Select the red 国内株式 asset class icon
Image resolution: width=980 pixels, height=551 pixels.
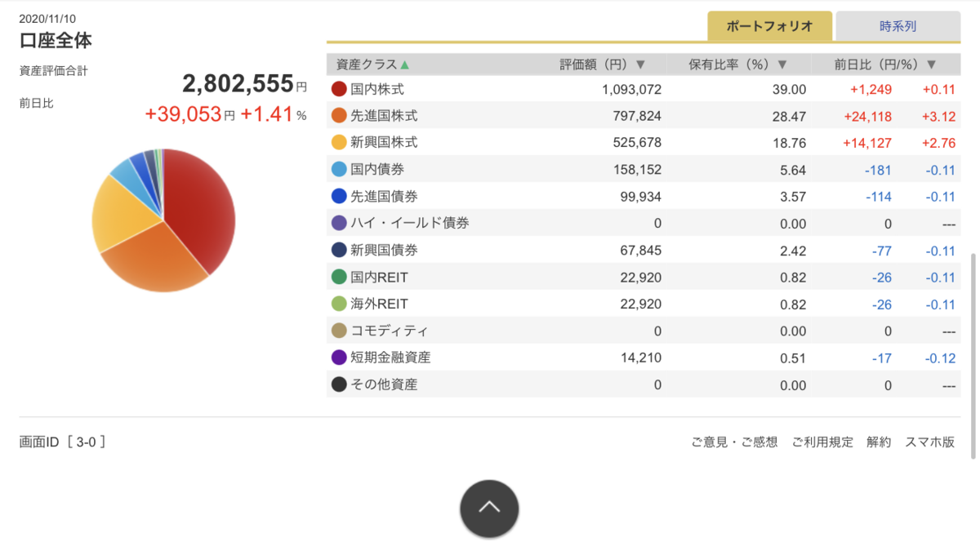(x=338, y=88)
